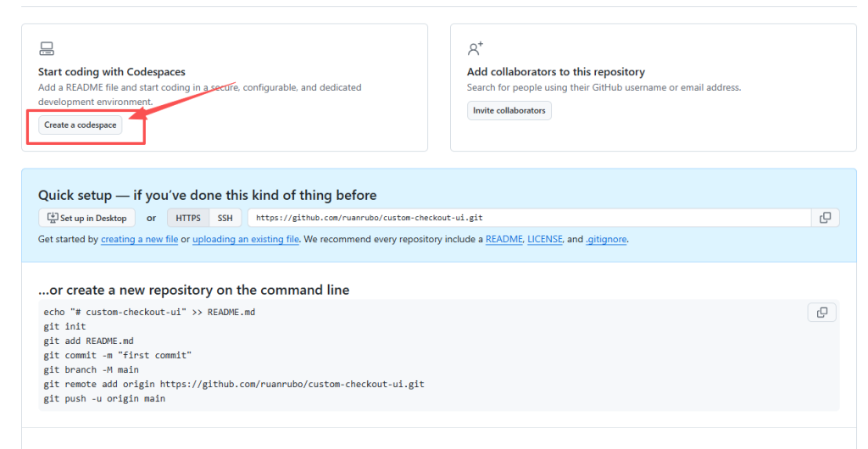Screen dimensions: 868x449
Task: Click the .gitignore link
Action: tap(605, 240)
